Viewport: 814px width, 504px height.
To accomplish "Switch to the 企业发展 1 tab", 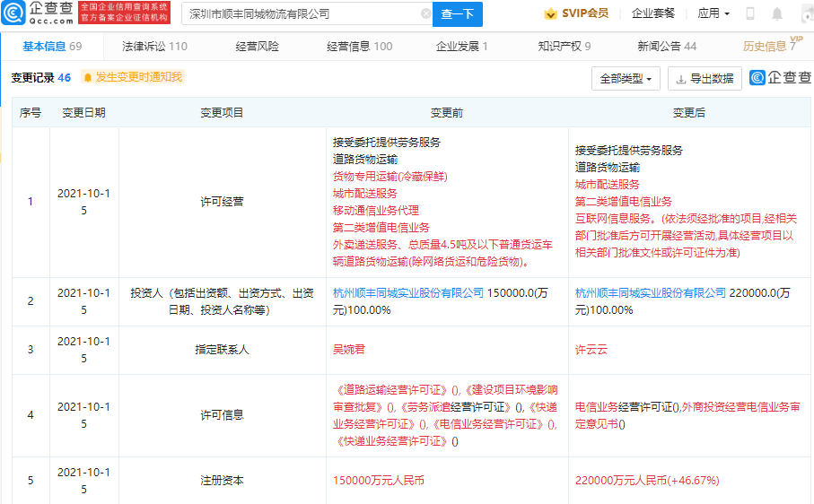I will (461, 46).
